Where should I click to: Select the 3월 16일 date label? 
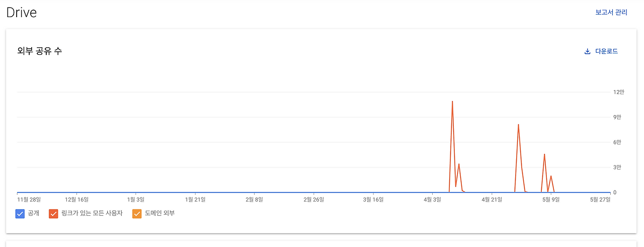click(373, 200)
